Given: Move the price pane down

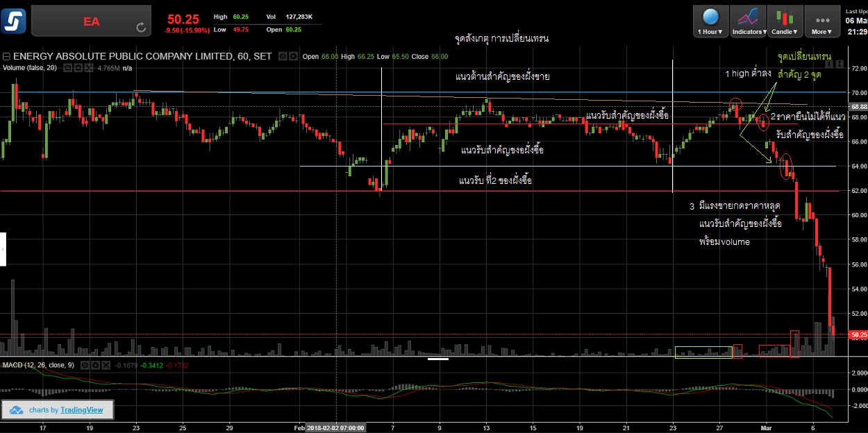Looking at the screenshot, I should tap(828, 65).
